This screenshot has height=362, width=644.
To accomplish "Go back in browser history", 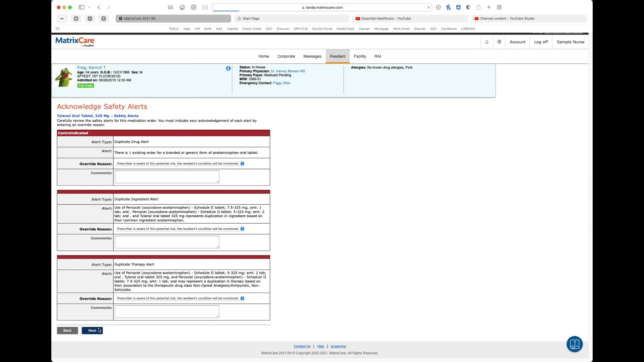I will tap(99, 8).
